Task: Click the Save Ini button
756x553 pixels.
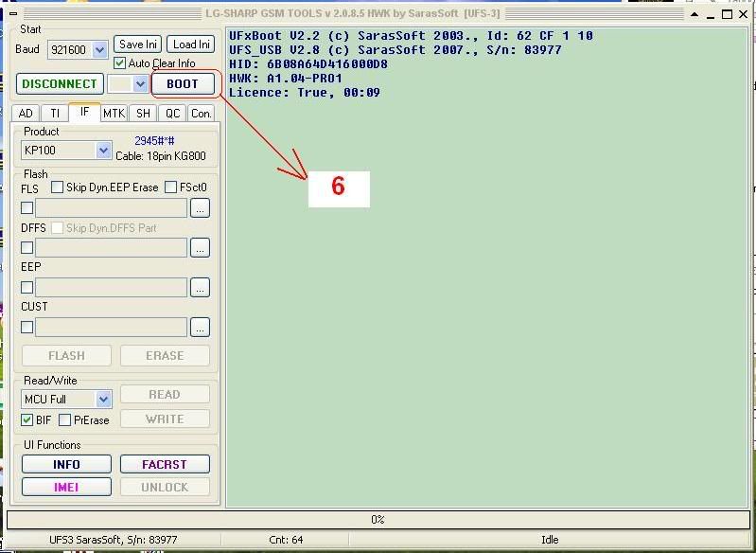Action: pos(138,45)
